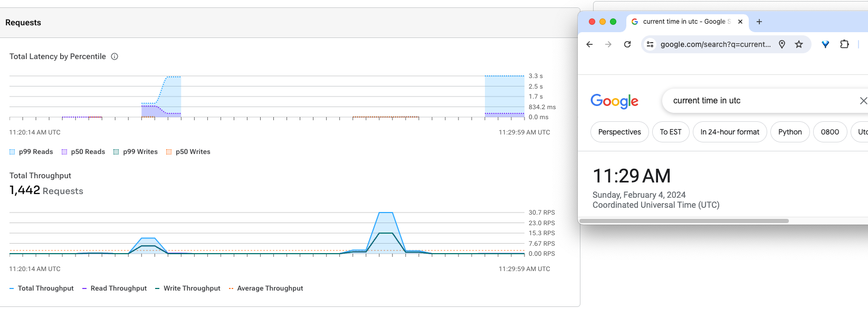
Task: Select the Python filter chip
Action: coord(790,132)
